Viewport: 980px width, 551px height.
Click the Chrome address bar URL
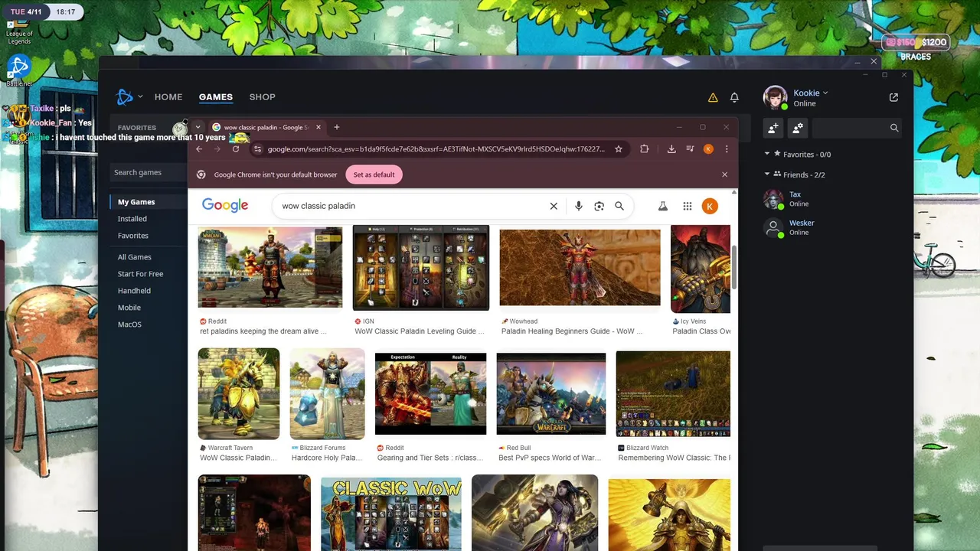tap(436, 149)
